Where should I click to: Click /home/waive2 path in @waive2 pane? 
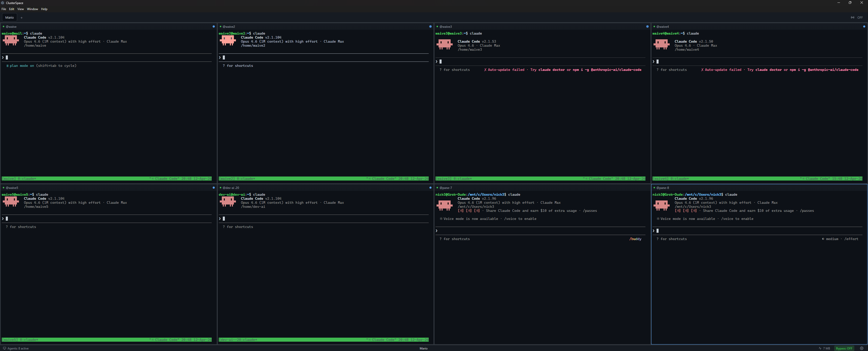[253, 45]
